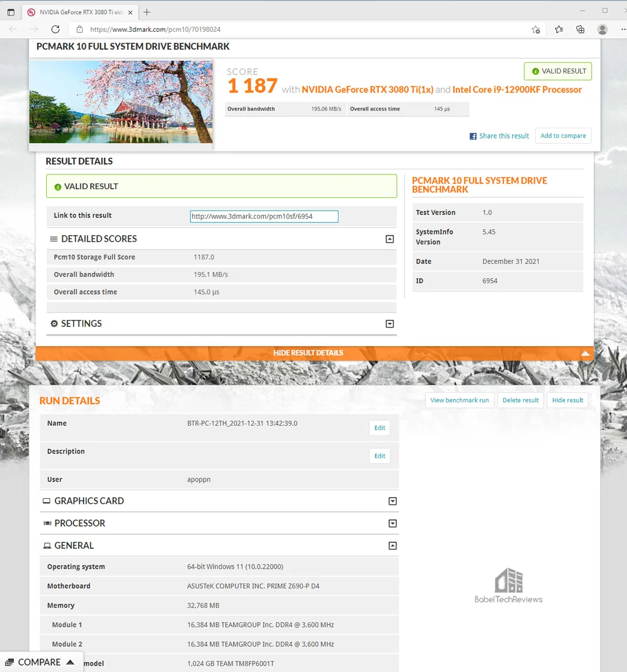Click the Add to compare button
This screenshot has width=627, height=672.
pos(563,136)
